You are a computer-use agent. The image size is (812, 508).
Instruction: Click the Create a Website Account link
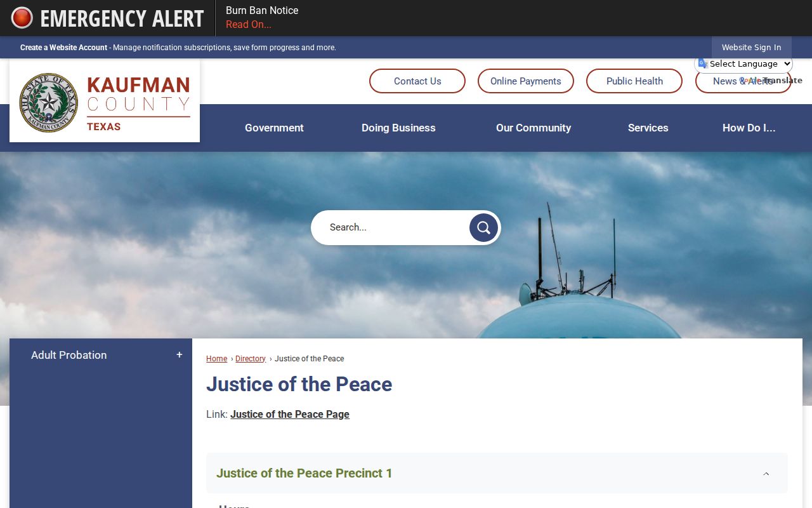[63, 48]
